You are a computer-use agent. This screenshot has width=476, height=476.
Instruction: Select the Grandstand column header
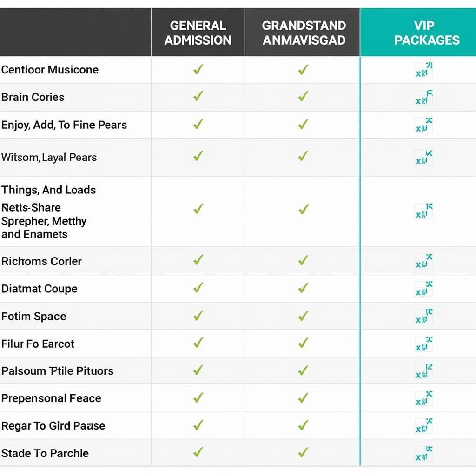(304, 33)
